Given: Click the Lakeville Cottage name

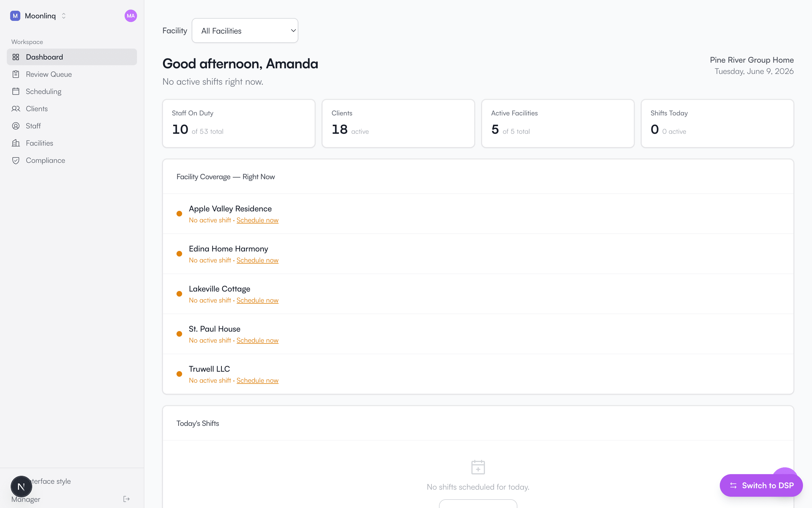Looking at the screenshot, I should (x=219, y=289).
